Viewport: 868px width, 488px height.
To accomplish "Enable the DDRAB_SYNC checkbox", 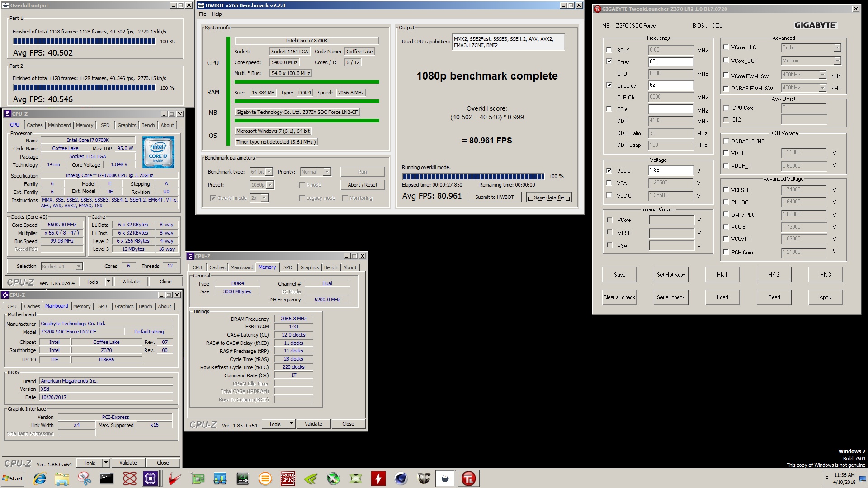I will [x=726, y=141].
